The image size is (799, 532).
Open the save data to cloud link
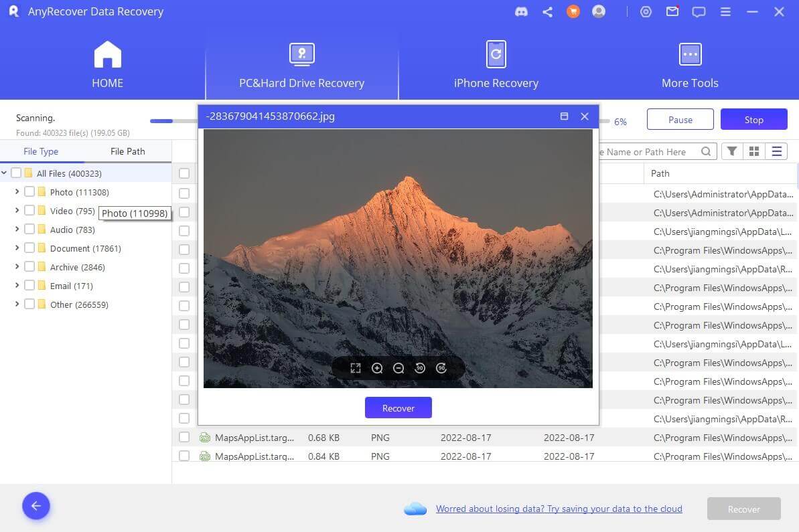point(559,509)
